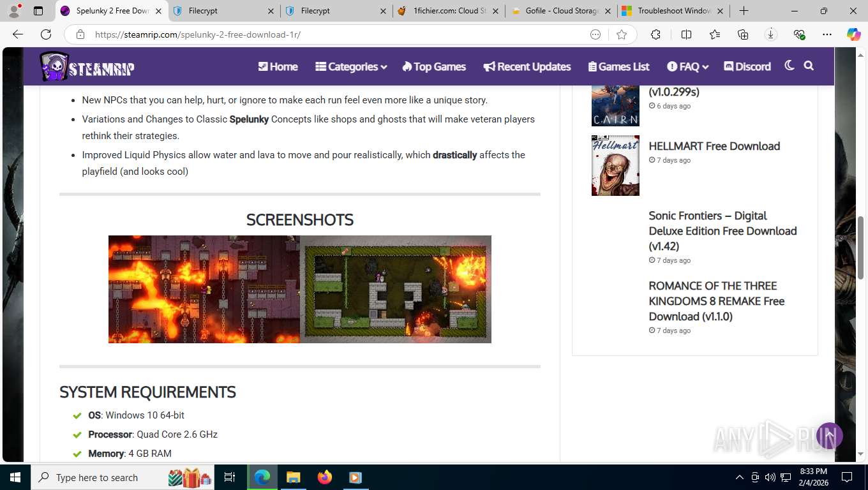
Task: Open Top Games menu item
Action: coord(434,66)
